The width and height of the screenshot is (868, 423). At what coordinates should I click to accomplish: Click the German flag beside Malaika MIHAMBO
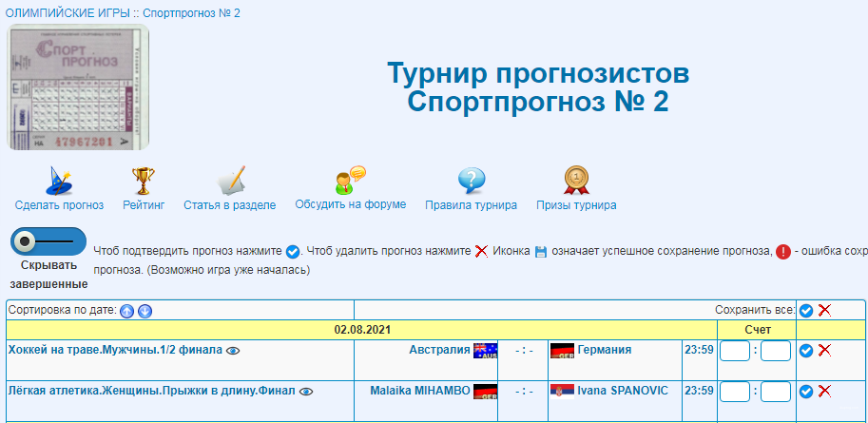(486, 392)
